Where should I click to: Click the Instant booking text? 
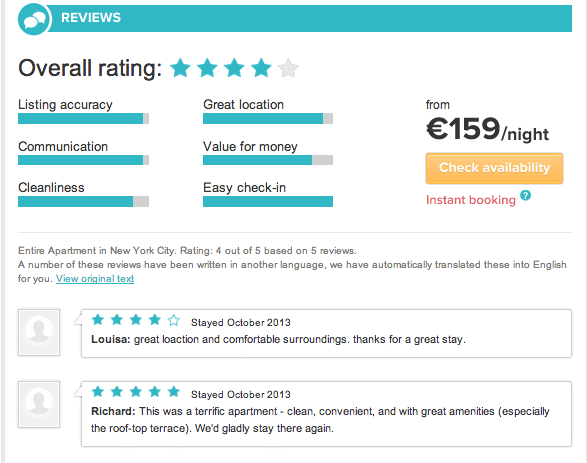coord(471,200)
